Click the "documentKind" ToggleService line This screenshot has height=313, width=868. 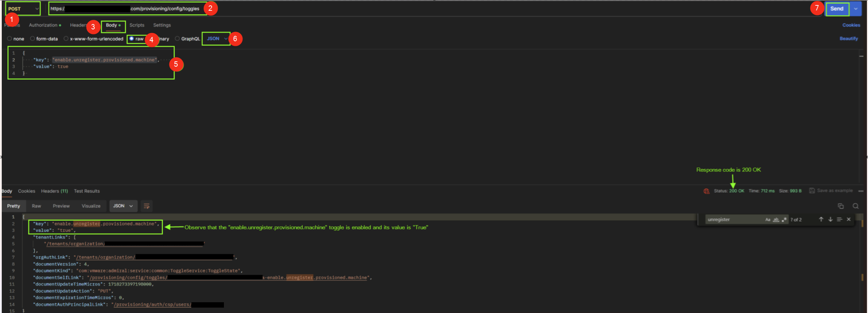(x=138, y=271)
